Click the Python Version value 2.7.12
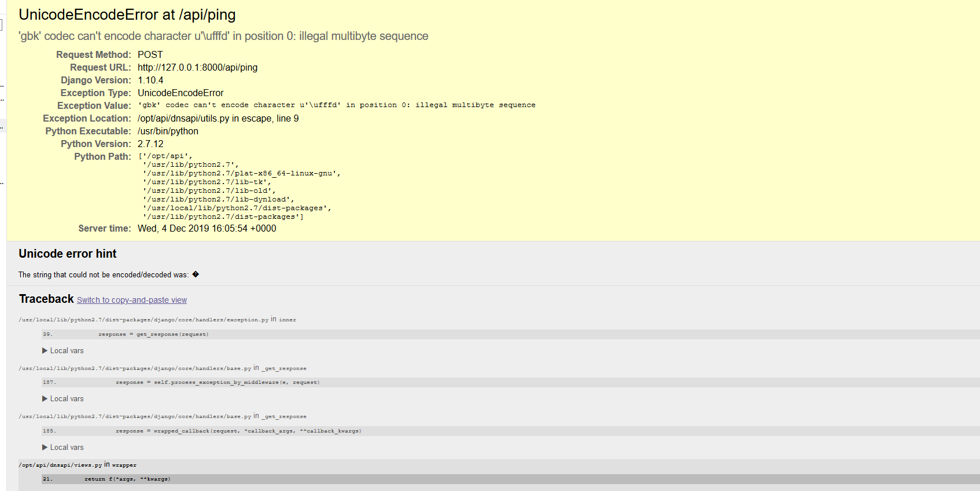 click(150, 144)
